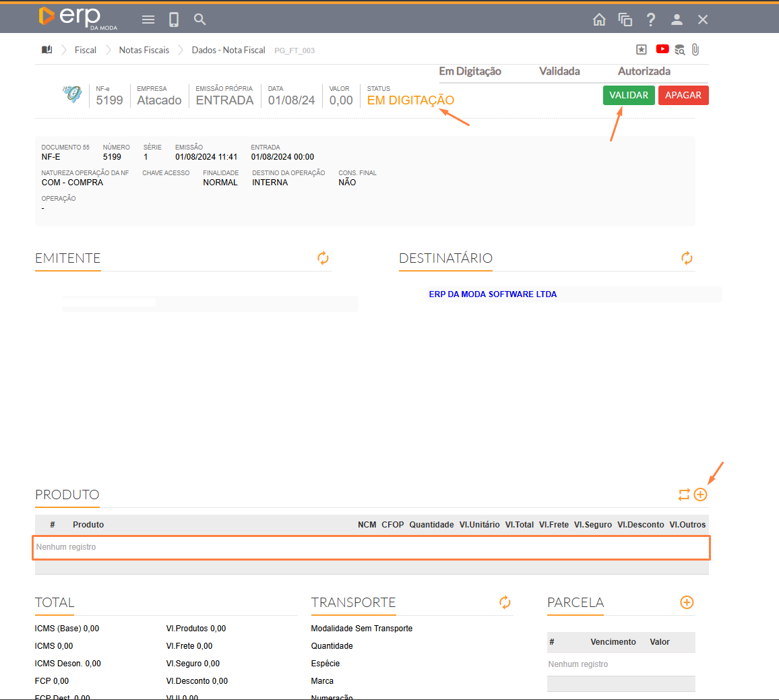
Task: Open attachments paperclip icon
Action: 696,50
